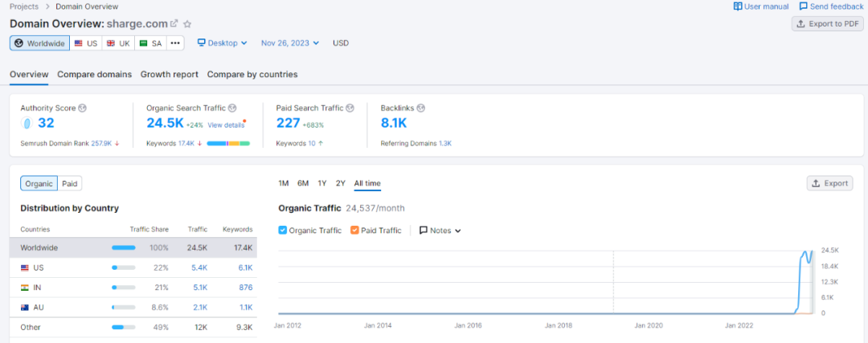Click Semrush Domain Rank 257.9K
This screenshot has width=868, height=343.
tap(101, 143)
